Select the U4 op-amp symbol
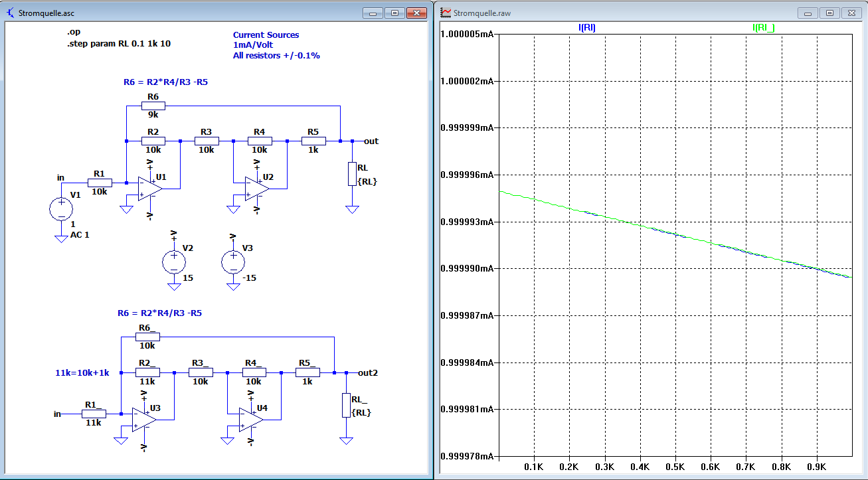Screen dimensions: 868x480 (x=250, y=420)
